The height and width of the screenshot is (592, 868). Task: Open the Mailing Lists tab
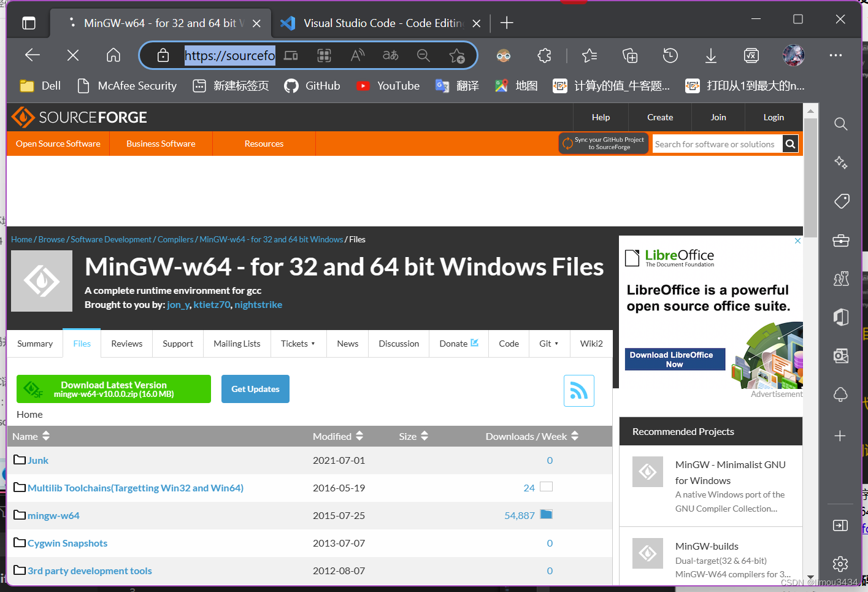click(237, 344)
